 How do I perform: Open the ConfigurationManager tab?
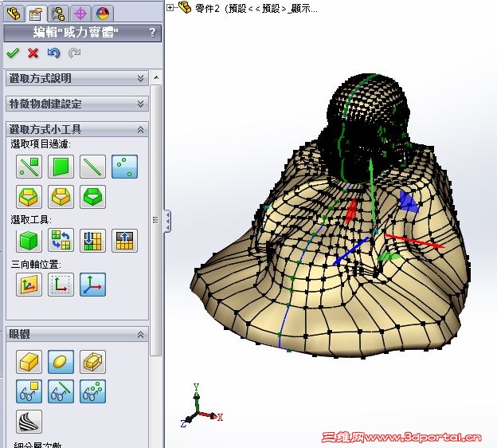(x=58, y=14)
